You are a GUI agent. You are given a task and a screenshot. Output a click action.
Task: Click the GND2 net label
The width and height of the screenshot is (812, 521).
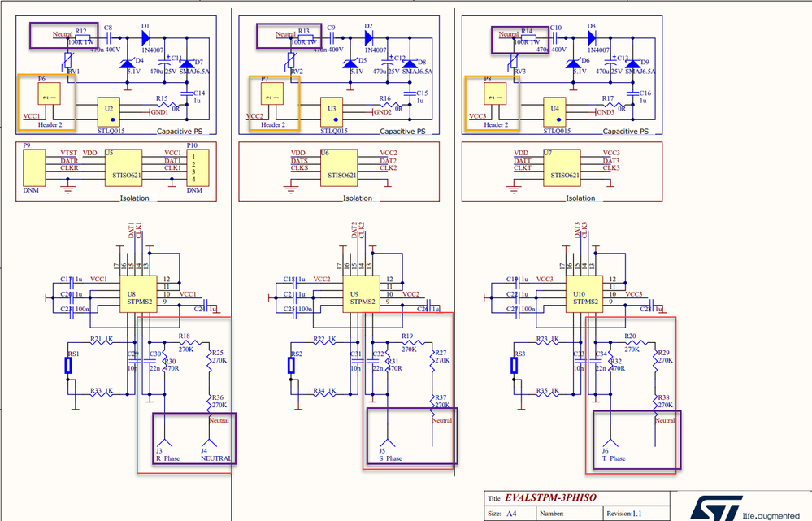(383, 112)
